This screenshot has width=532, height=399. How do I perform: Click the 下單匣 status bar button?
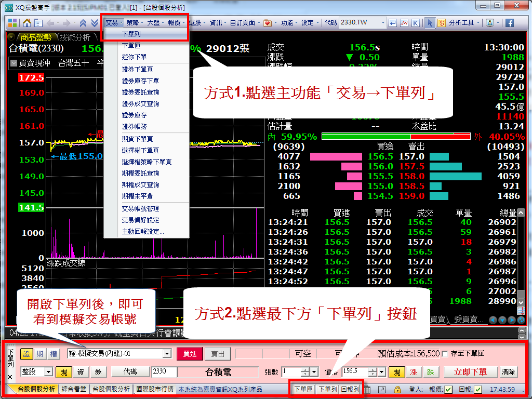303,389
